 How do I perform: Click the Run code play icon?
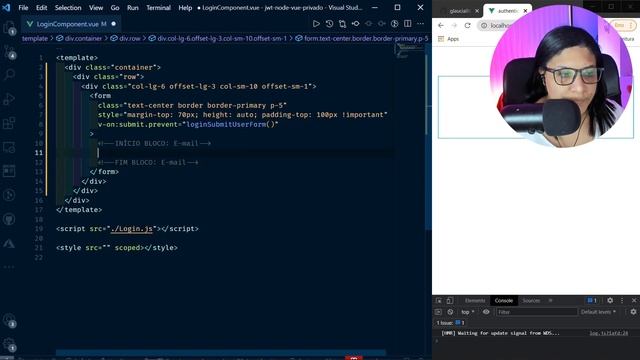[316, 24]
